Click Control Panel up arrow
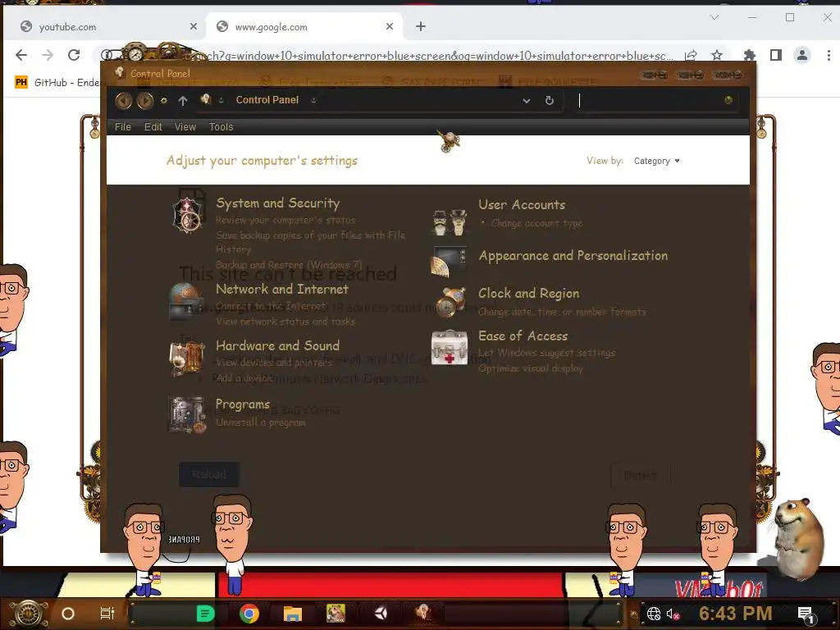The width and height of the screenshot is (840, 630). click(183, 100)
